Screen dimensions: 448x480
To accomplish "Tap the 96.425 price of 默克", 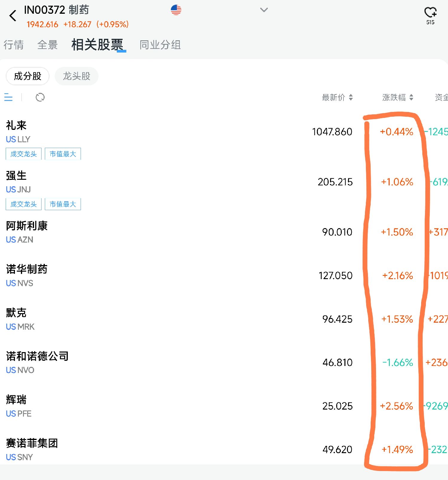I will click(337, 319).
